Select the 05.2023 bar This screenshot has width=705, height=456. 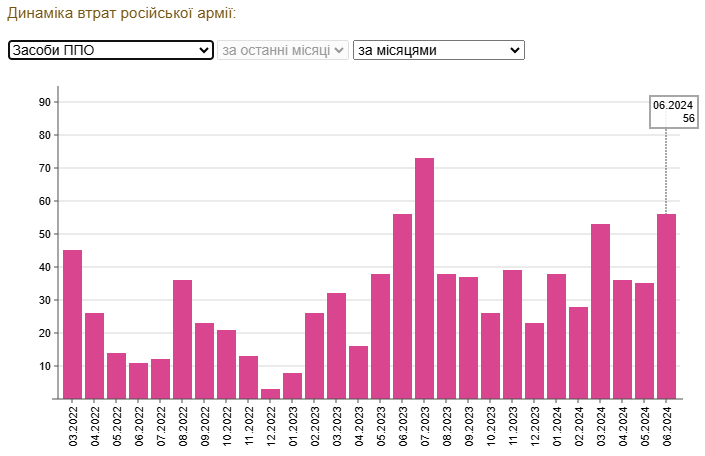pos(380,336)
